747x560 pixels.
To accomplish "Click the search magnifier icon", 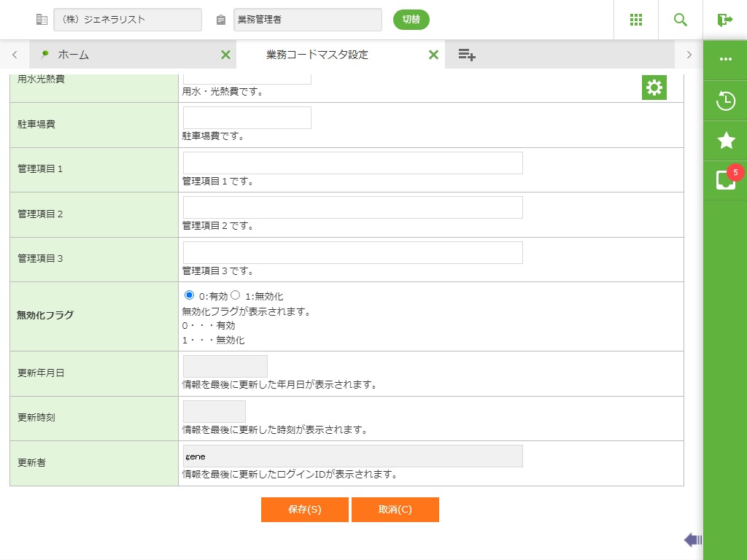I will (x=681, y=20).
